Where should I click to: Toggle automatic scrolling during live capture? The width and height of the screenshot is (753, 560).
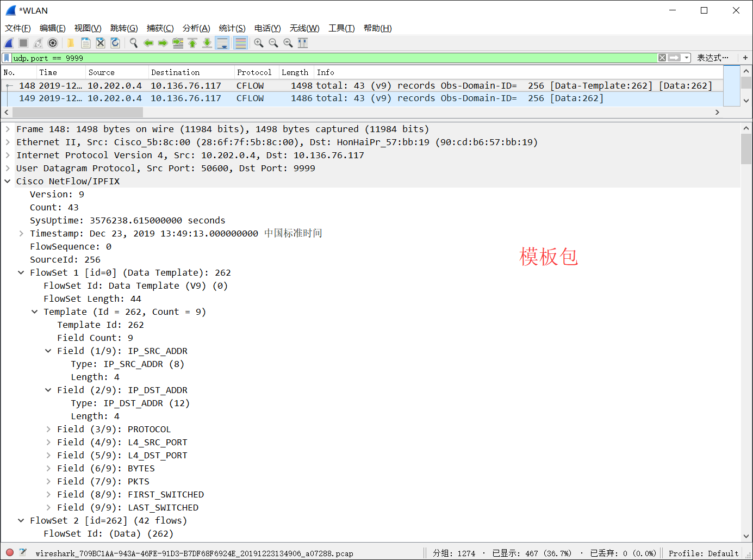222,43
